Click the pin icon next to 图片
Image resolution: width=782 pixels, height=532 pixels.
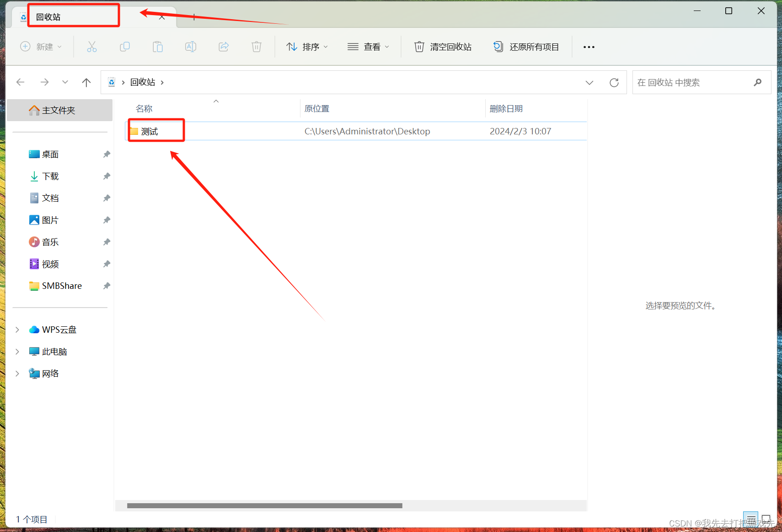[107, 220]
